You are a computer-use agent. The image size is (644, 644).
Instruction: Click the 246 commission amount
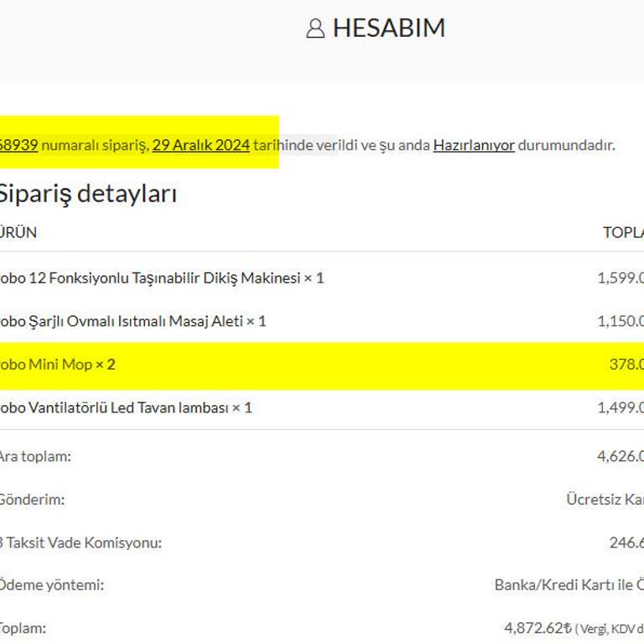click(626, 543)
